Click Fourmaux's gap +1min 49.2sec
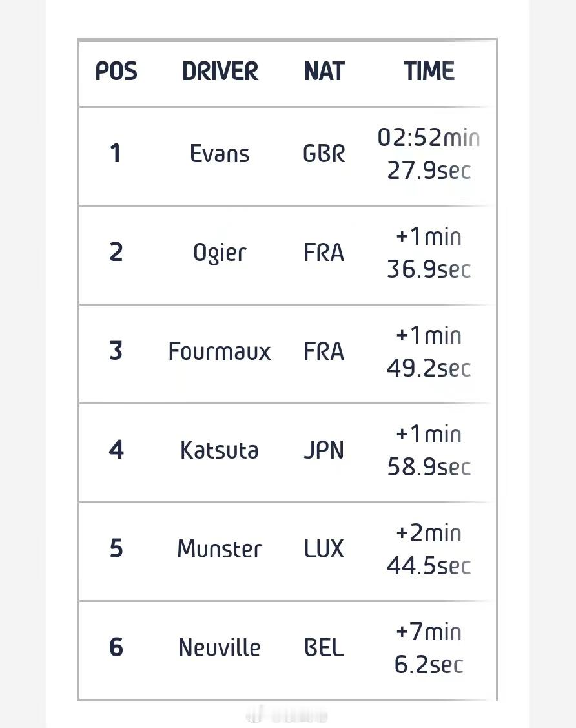 pos(429,351)
